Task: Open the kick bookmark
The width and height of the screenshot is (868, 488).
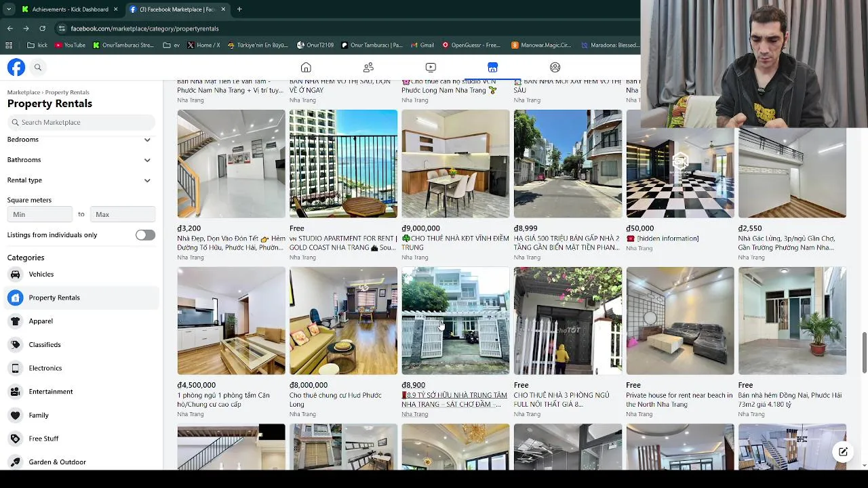Action: point(37,45)
